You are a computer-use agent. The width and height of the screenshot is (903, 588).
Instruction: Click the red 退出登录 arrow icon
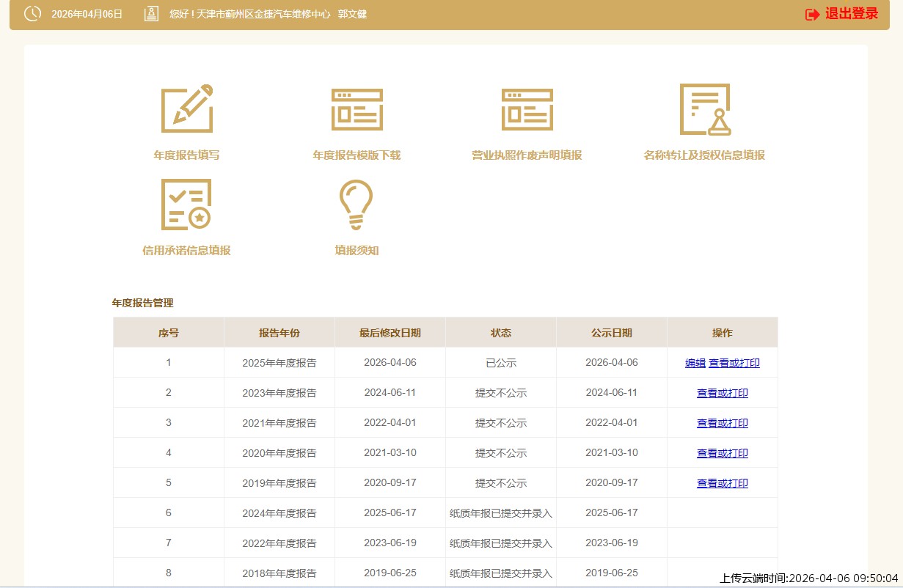[812, 15]
